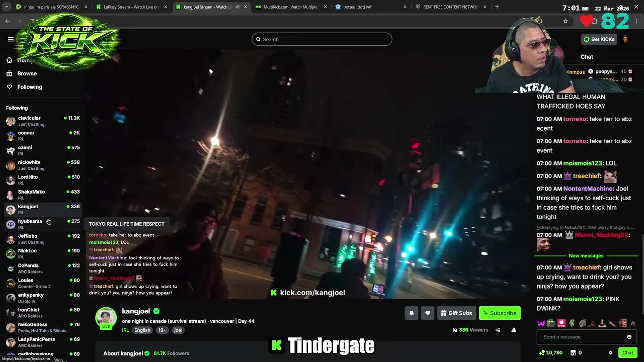Open enkypenky channel in sidebar
Screen dimensions: 644x362
point(43,298)
